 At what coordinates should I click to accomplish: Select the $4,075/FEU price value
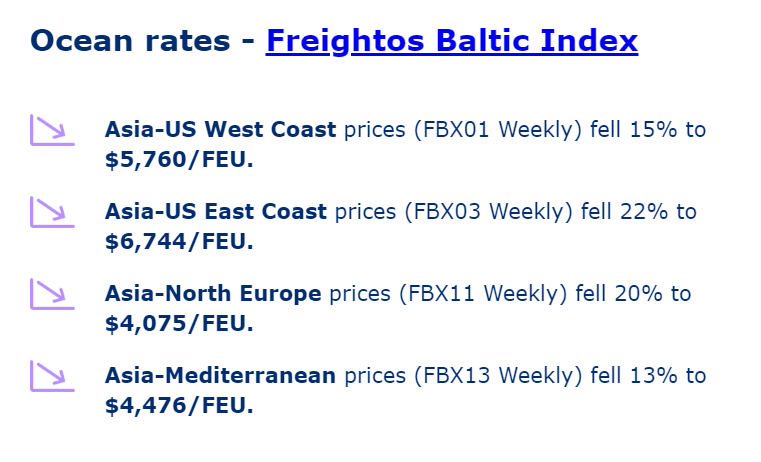point(179,324)
